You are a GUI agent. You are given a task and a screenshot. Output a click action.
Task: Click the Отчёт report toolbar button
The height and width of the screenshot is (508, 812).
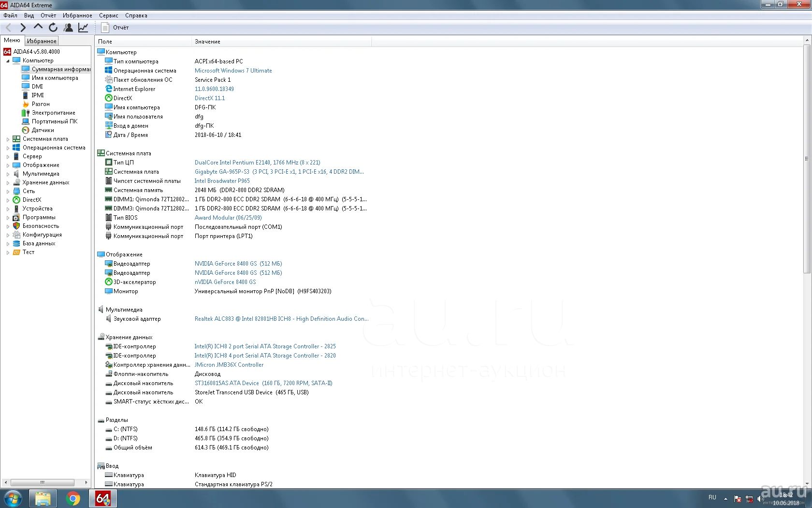tap(115, 28)
